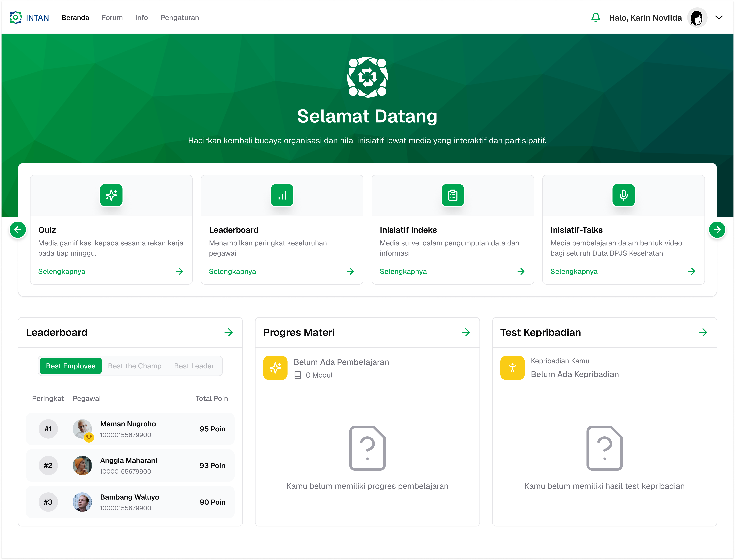
Task: Slide carousel to previous with left arrow
Action: click(x=18, y=230)
